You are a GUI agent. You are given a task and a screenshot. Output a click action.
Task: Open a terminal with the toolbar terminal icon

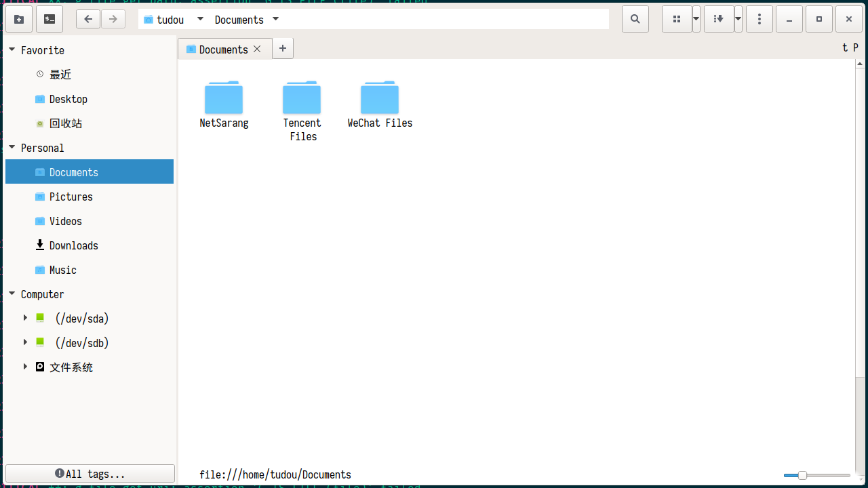point(49,19)
